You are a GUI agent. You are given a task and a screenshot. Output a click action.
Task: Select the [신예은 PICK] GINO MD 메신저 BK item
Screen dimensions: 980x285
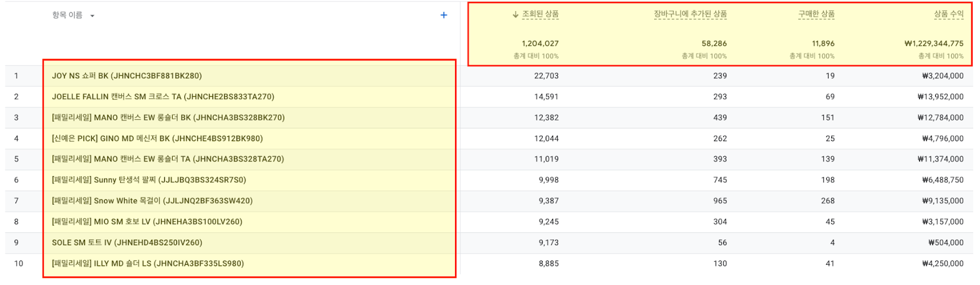(x=157, y=138)
